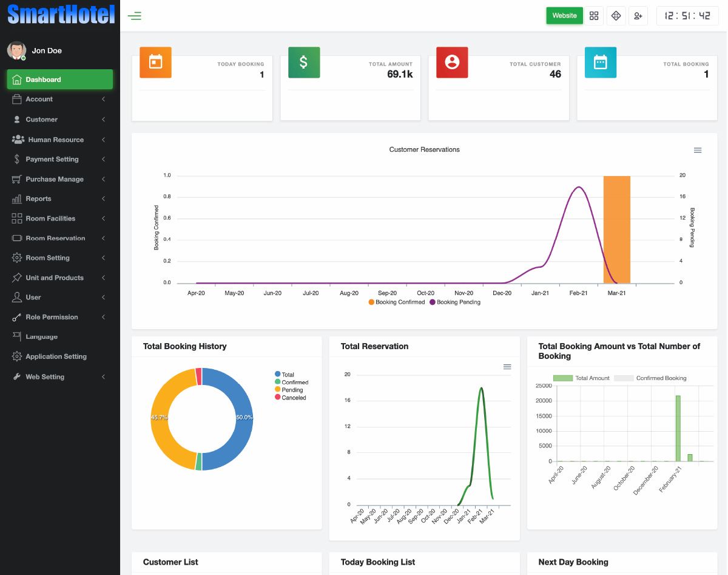Click the hamburger sidebar toggle icon

click(135, 16)
